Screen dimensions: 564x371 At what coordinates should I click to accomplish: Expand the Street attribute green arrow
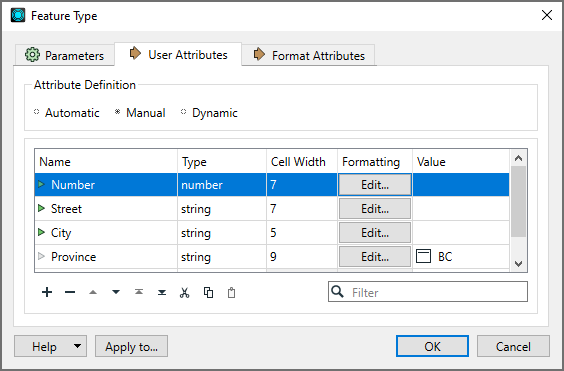tap(41, 208)
